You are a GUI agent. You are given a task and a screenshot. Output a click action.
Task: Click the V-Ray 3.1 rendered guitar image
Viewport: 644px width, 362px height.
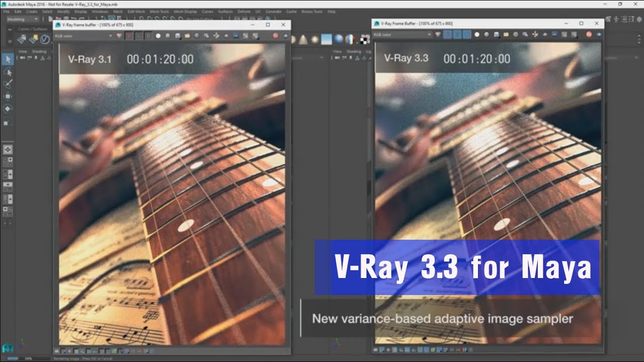pyautogui.click(x=172, y=194)
